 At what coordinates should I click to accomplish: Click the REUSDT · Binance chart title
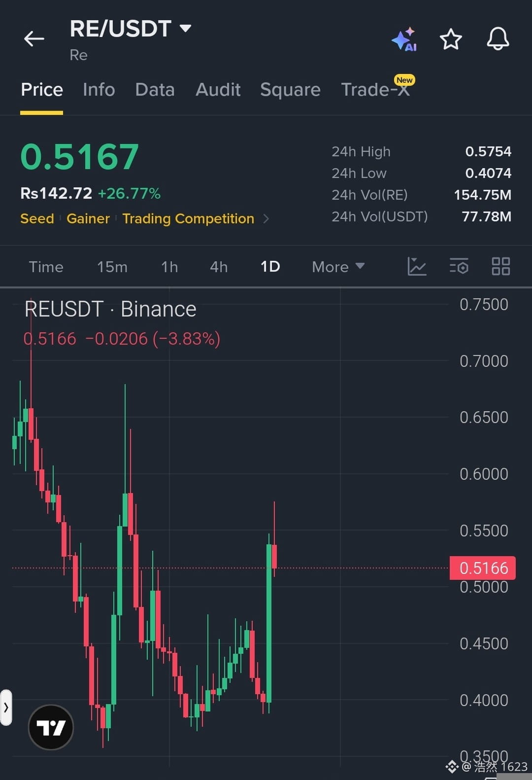[110, 309]
